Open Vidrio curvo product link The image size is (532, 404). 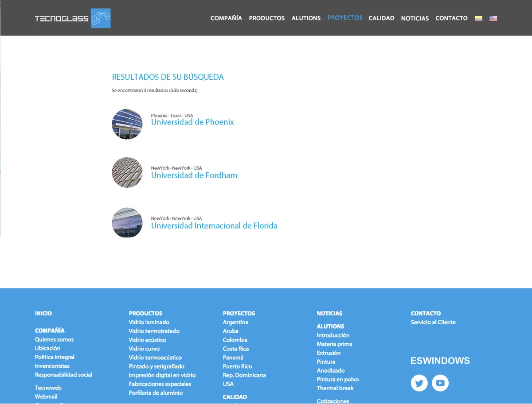click(145, 349)
